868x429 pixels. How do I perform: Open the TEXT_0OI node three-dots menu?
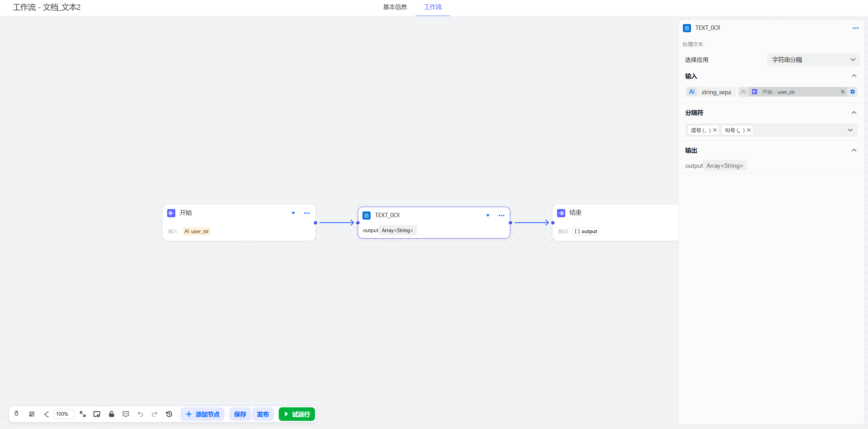[501, 216]
